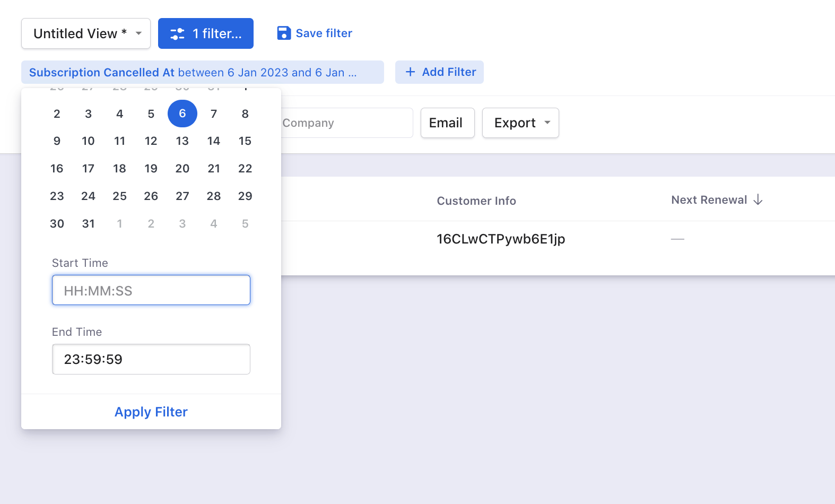835x504 pixels.
Task: Click the filter sliders icon
Action: click(177, 34)
